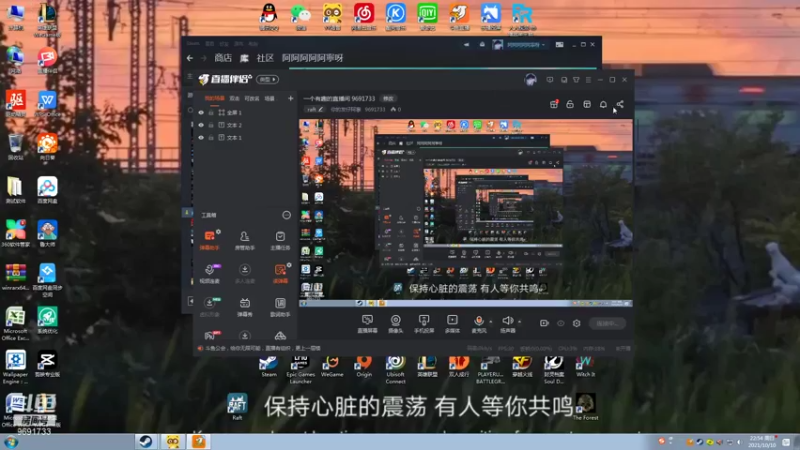
Task: Toggle visibility of the 文本 1 layer
Action: pos(201,138)
